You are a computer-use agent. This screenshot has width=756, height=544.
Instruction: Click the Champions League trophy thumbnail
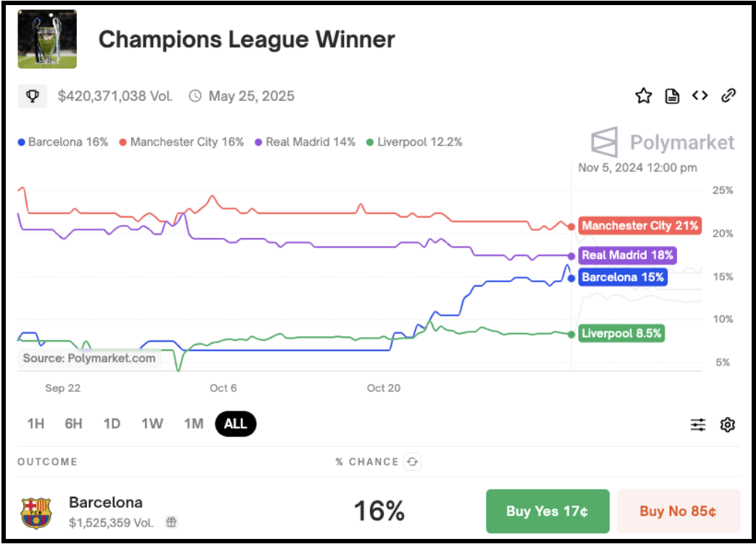click(x=46, y=39)
